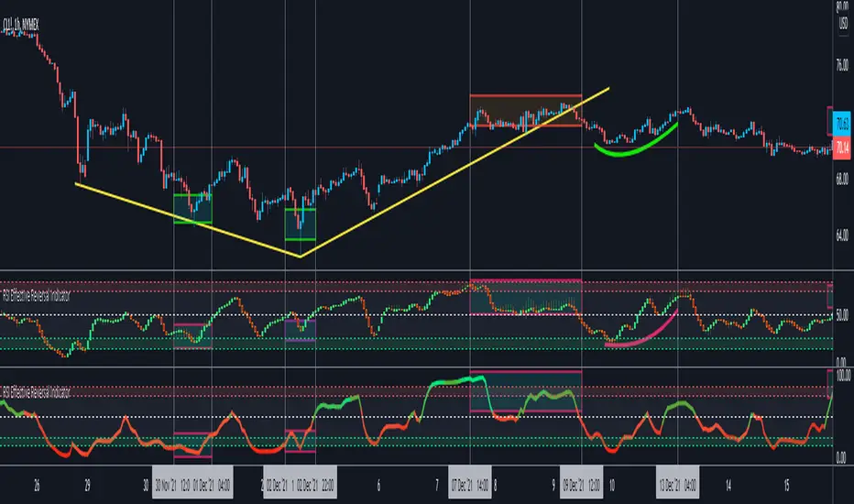Click the red 70.14 price label
This screenshot has height=504, width=854.
pyautogui.click(x=842, y=148)
